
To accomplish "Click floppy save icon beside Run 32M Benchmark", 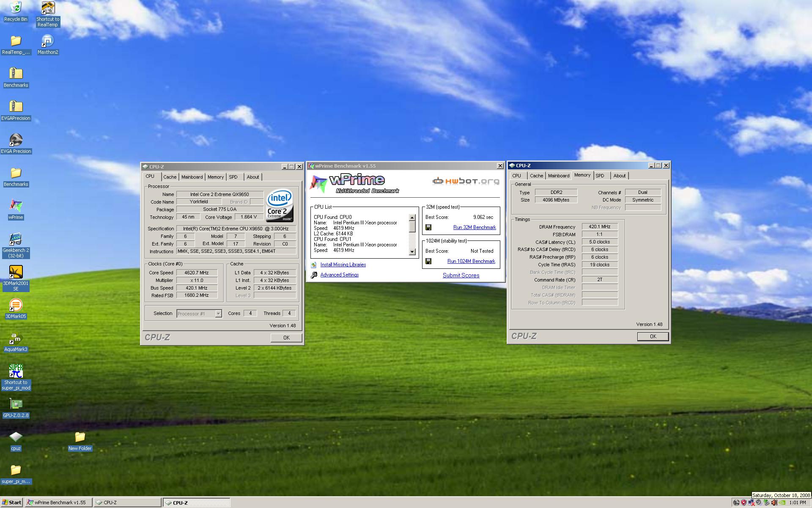I will [428, 227].
